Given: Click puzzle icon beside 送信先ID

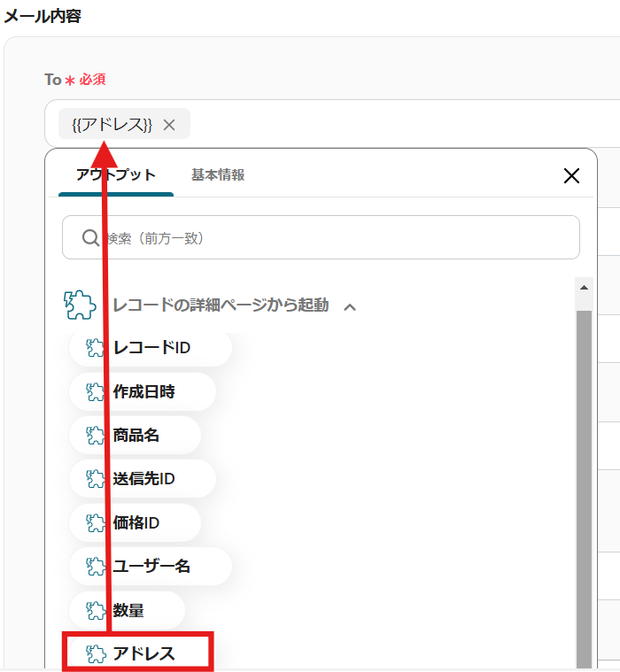Looking at the screenshot, I should [95, 479].
